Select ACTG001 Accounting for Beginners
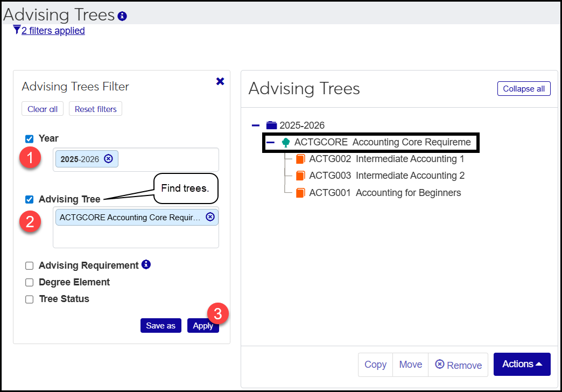This screenshot has width=562, height=392. point(385,193)
